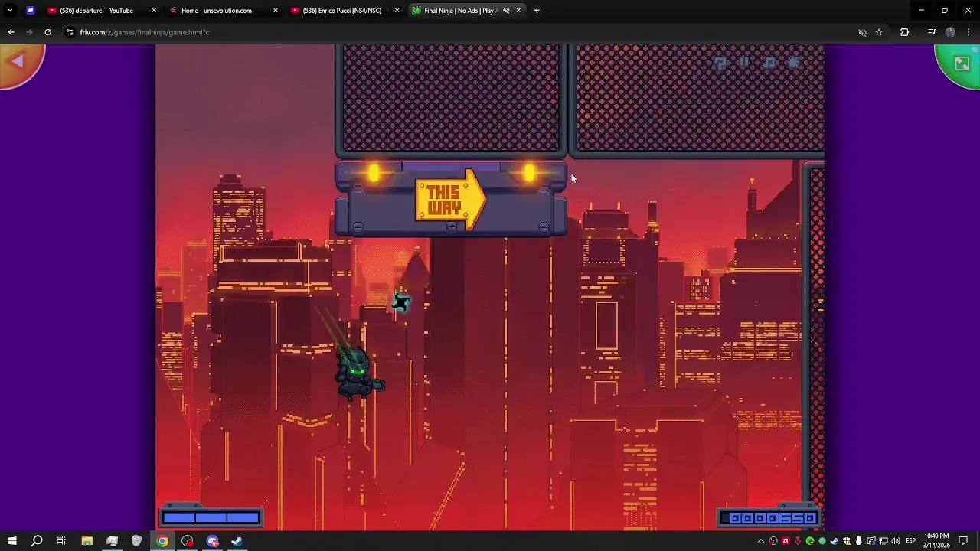The width and height of the screenshot is (980, 551).
Task: Close the Final Ninja tab
Action: [x=518, y=11]
